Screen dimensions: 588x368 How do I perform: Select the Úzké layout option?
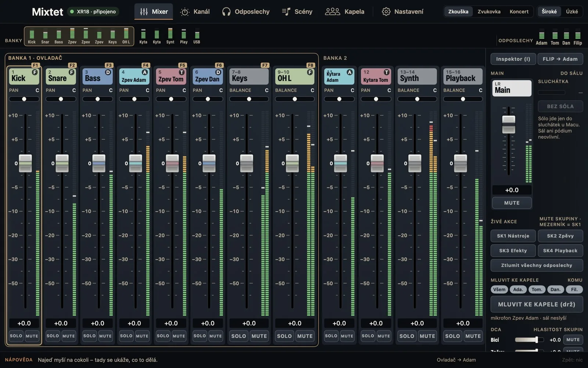click(x=572, y=11)
